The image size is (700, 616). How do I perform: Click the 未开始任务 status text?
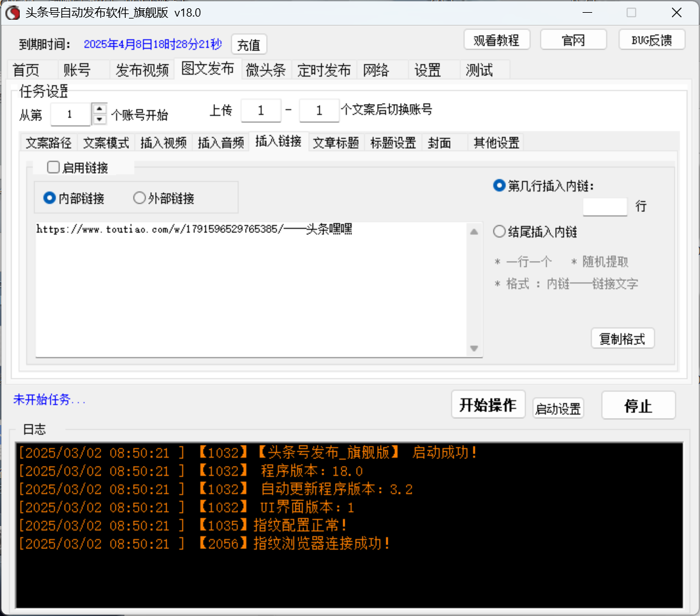pyautogui.click(x=49, y=400)
